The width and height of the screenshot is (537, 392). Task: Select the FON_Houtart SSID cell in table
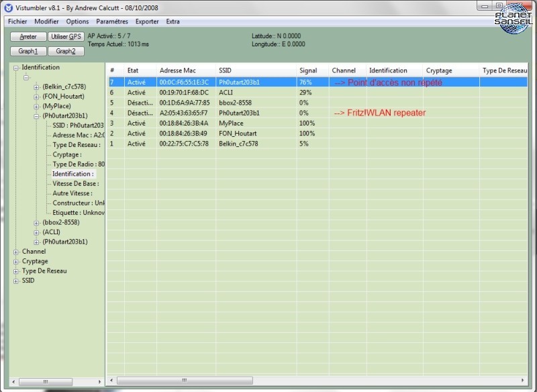238,134
